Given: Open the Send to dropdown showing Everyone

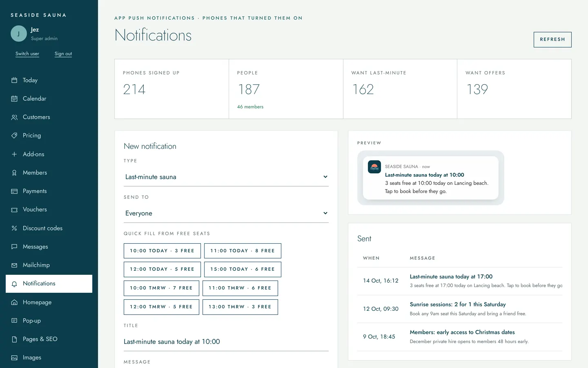Looking at the screenshot, I should (226, 213).
